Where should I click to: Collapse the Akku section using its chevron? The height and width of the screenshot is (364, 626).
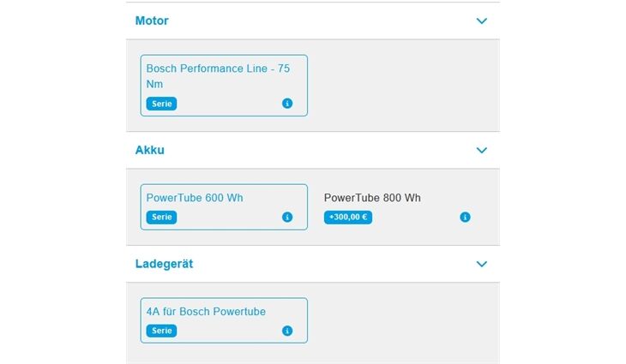[x=482, y=150]
